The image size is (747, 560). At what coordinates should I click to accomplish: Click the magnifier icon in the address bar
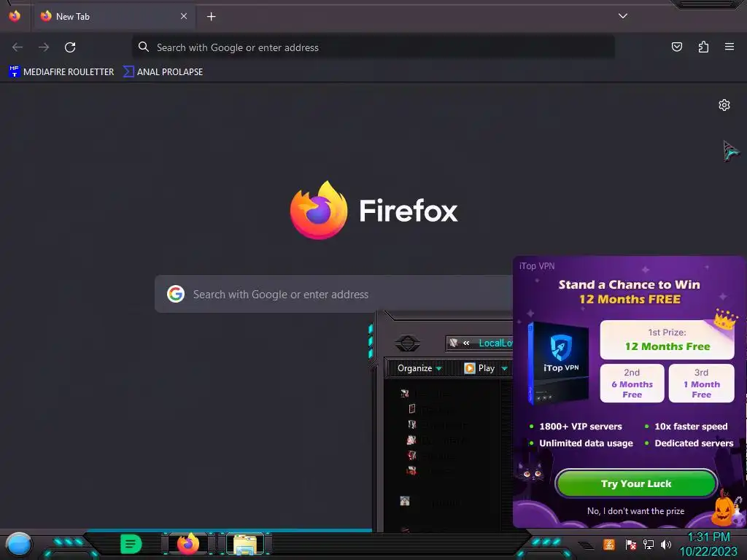pos(144,47)
